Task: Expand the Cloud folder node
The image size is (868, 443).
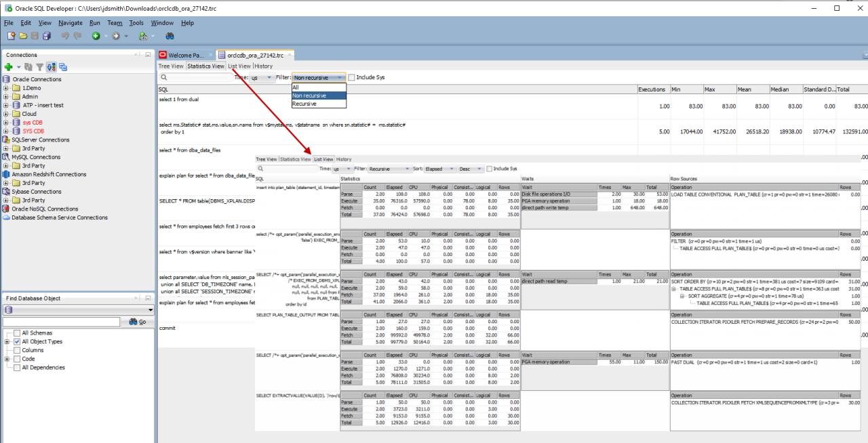Action: coord(7,114)
